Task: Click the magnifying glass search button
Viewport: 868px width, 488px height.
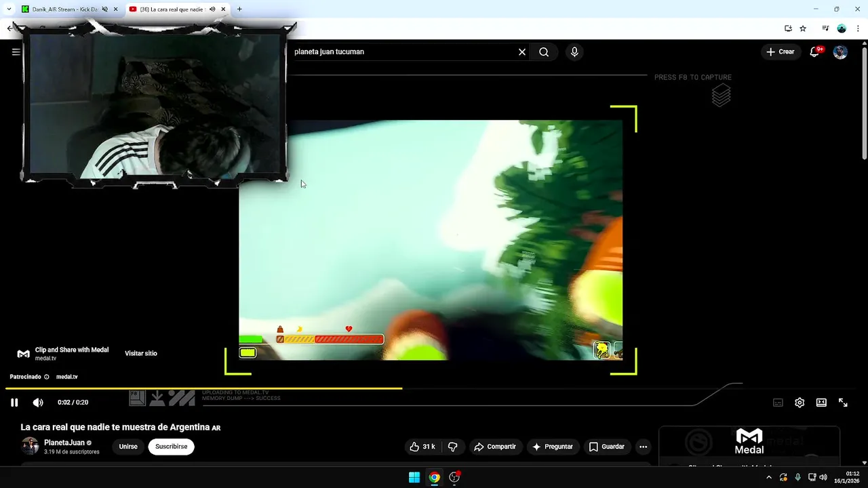Action: click(544, 52)
